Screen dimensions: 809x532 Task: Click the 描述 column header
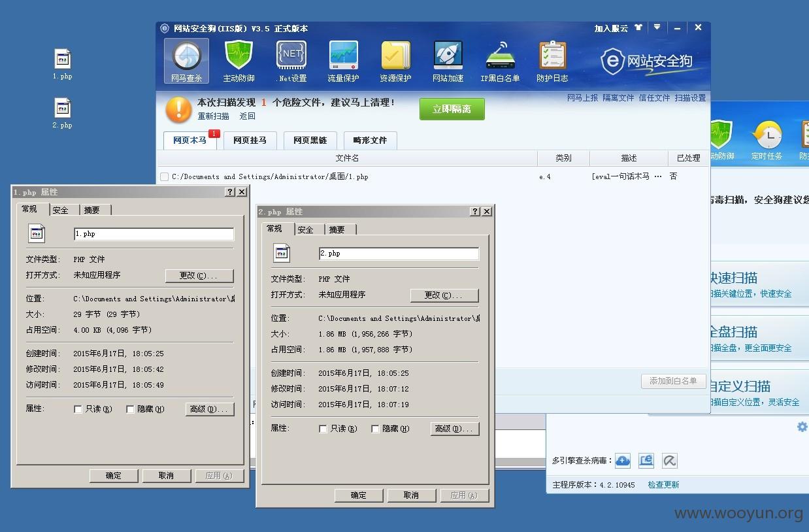[x=629, y=158]
